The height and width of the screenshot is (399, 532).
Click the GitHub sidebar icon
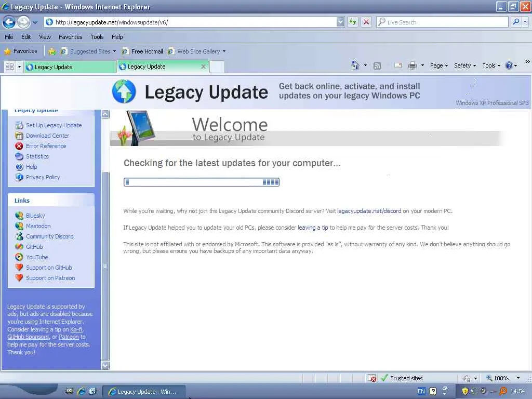coord(19,247)
